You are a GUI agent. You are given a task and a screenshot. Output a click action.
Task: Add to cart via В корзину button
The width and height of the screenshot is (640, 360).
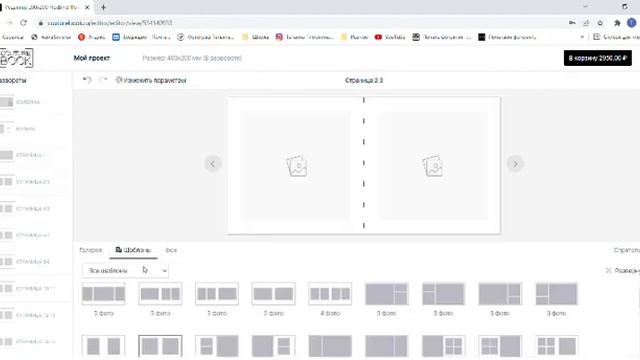coord(598,58)
